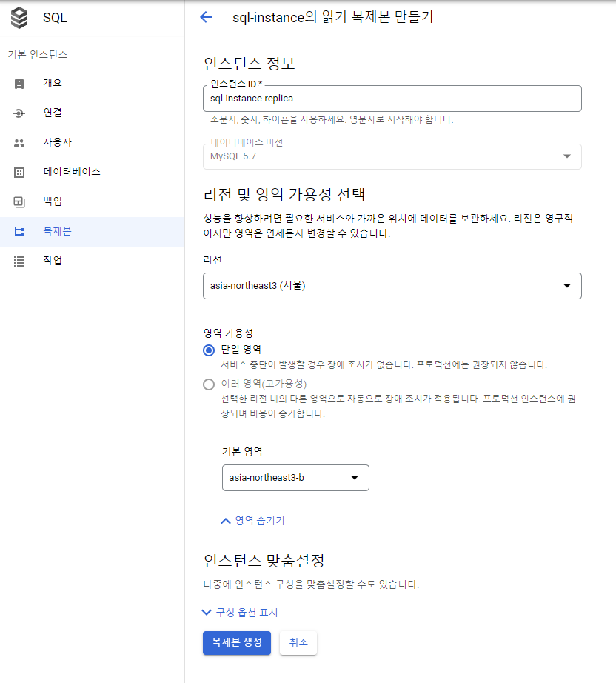Click the SQL title text
Viewport: 616px width, 683px height.
tap(55, 18)
